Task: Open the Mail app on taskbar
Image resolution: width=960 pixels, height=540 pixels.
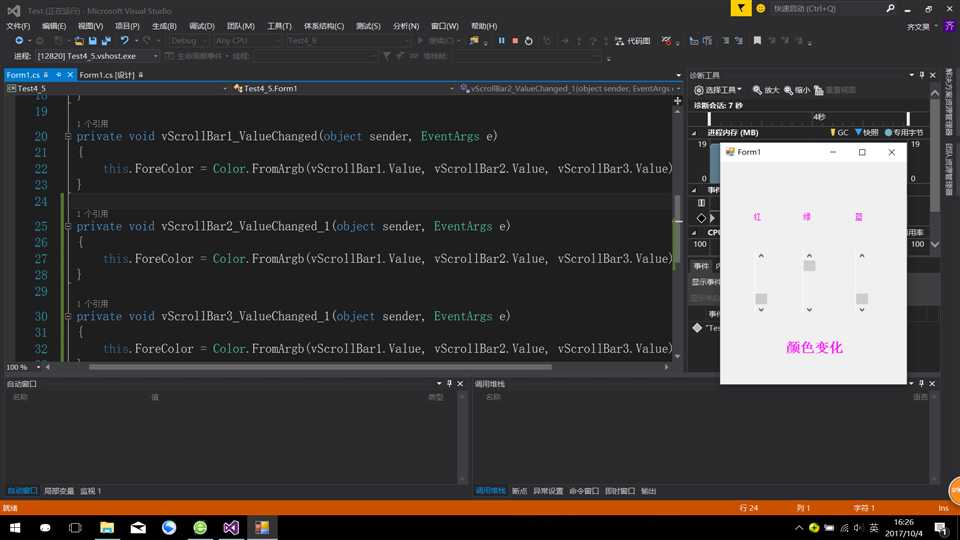Action: click(x=138, y=527)
